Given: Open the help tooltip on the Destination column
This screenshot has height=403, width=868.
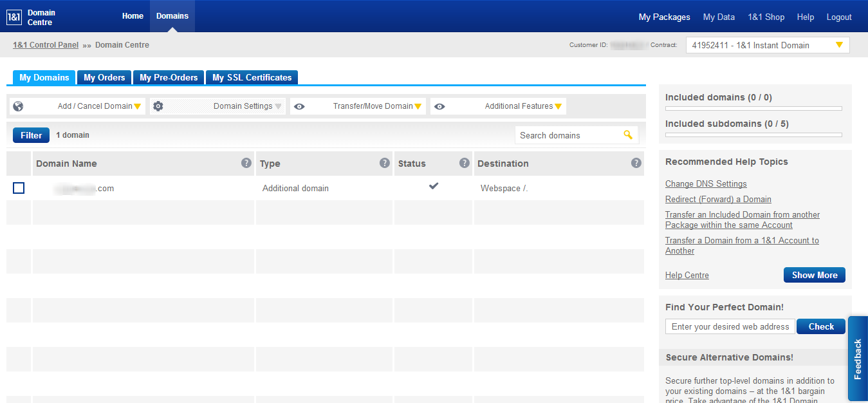Looking at the screenshot, I should coord(636,163).
